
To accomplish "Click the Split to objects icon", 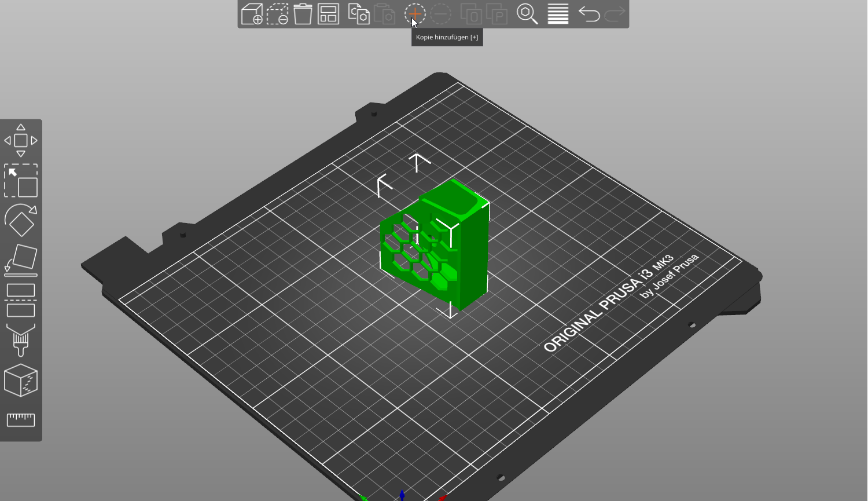I will [470, 14].
